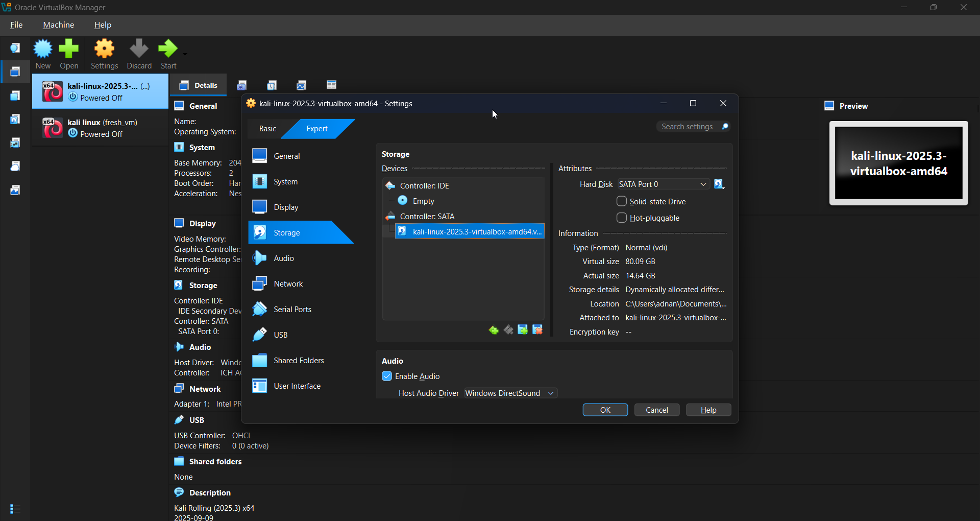Open the Hard Disk SATA Port dropdown
This screenshot has width=980, height=521.
(663, 184)
